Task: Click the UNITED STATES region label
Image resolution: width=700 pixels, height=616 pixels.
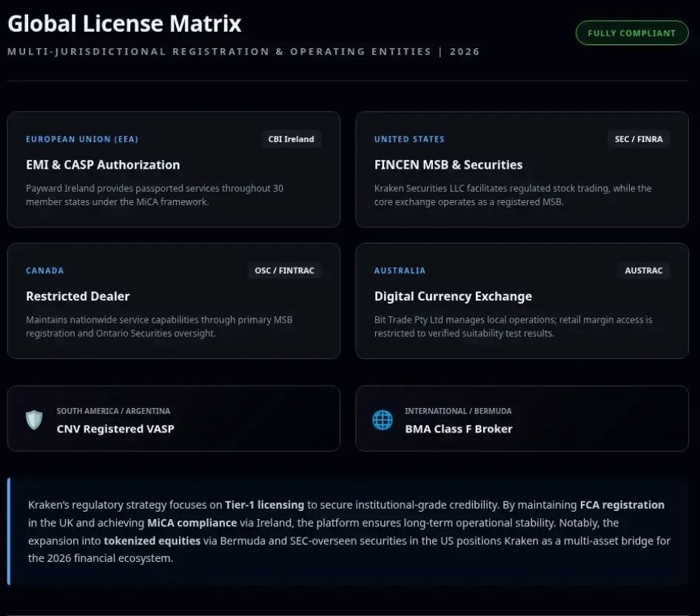Action: tap(409, 139)
